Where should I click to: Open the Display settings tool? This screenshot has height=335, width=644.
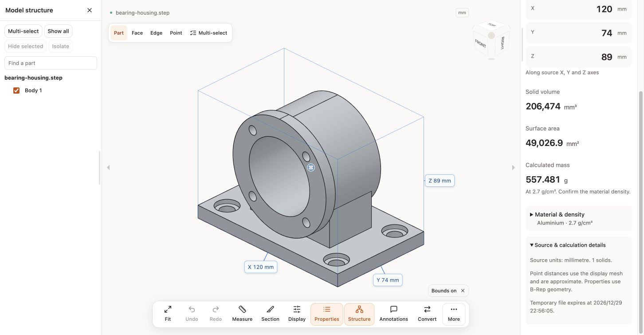[x=297, y=314]
